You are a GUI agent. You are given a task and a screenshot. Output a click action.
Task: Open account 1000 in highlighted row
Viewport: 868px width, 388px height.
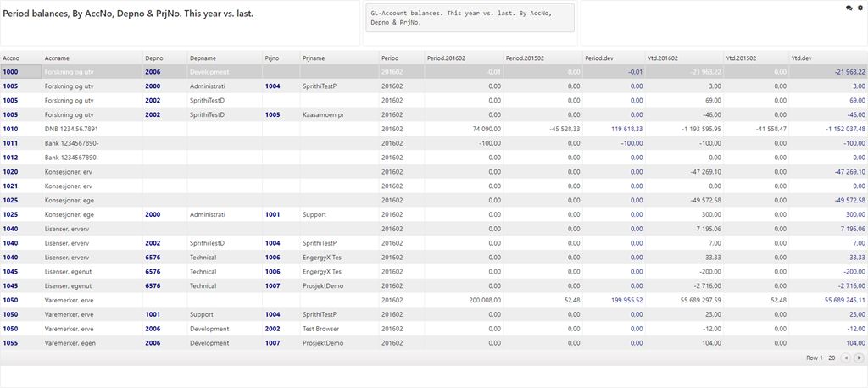[10, 72]
